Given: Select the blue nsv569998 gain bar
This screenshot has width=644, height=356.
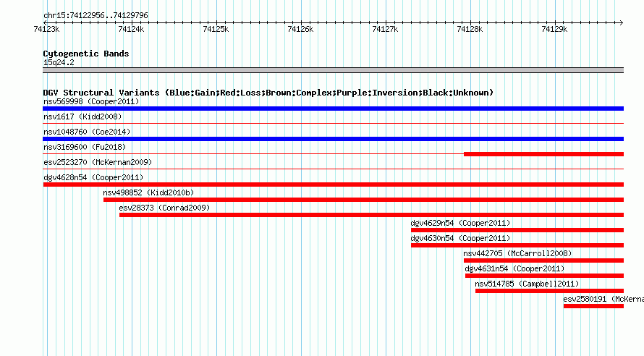Looking at the screenshot, I should (333, 109).
